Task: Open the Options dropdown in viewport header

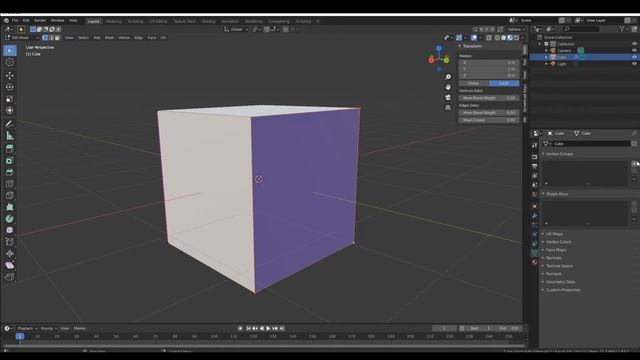Action: point(516,29)
